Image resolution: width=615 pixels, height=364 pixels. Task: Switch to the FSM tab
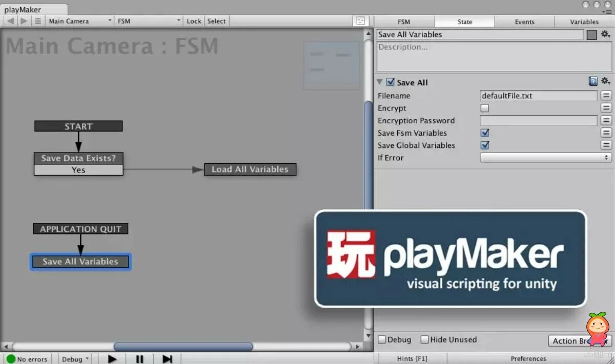(x=404, y=22)
